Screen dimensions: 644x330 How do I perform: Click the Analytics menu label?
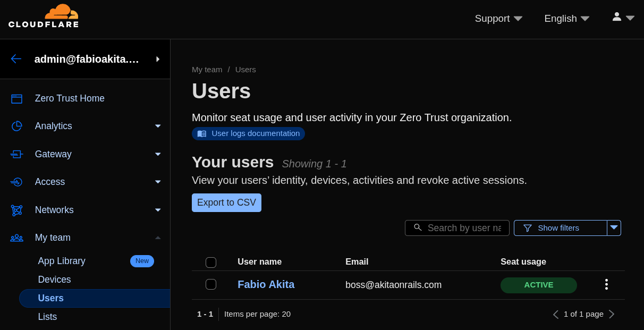(x=53, y=126)
